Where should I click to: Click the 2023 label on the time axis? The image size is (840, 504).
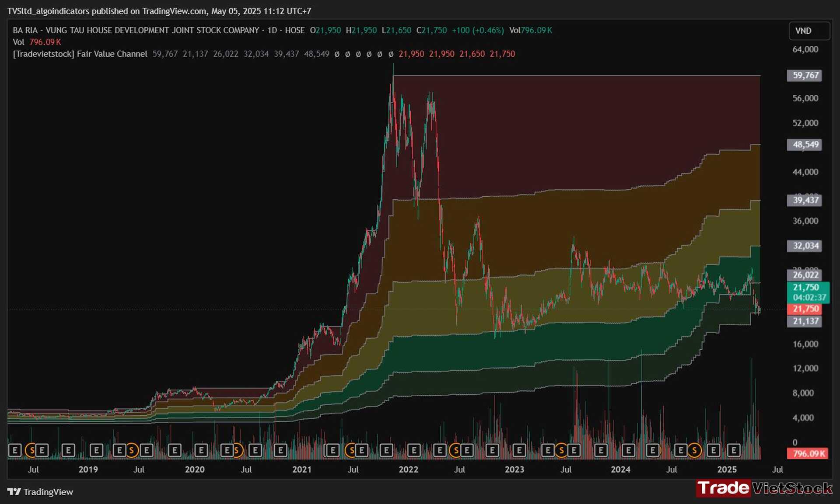pos(514,469)
